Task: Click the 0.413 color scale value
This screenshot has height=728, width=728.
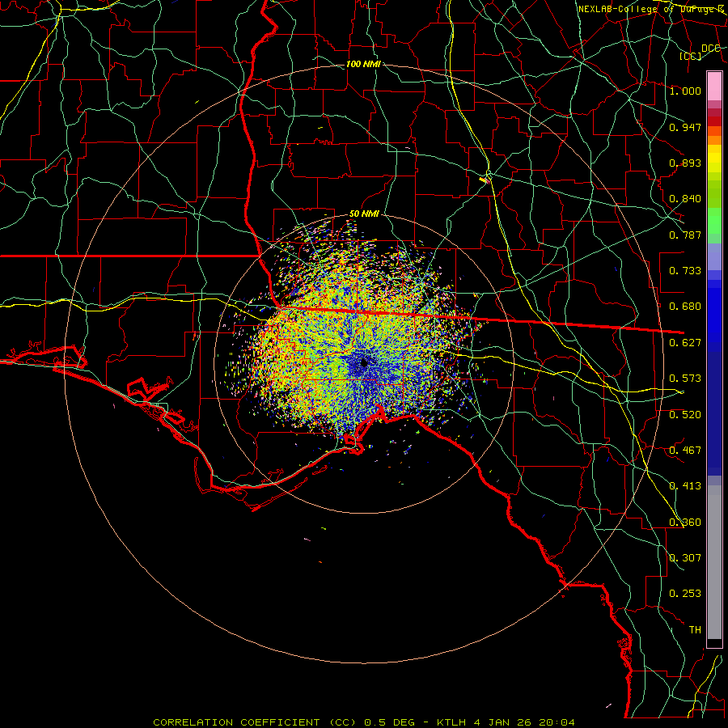Action: coord(685,486)
